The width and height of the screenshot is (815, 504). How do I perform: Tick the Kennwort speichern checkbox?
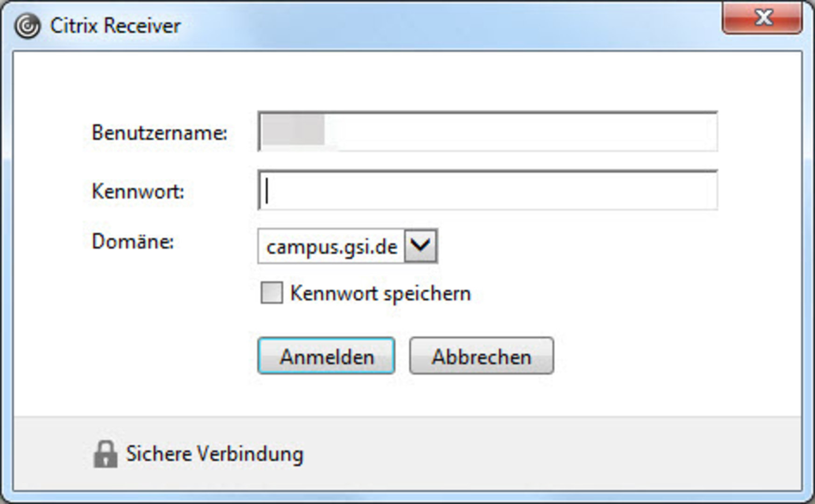click(271, 293)
